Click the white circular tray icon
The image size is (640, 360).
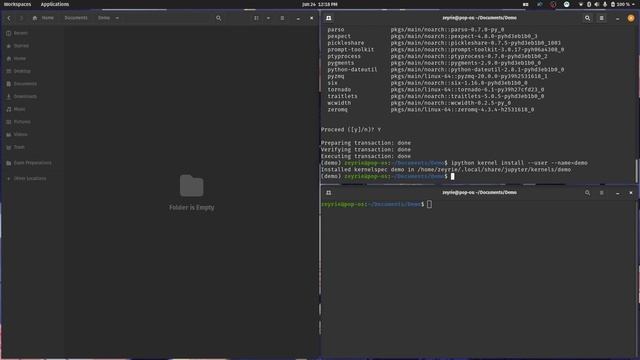pyautogui.click(x=567, y=4)
